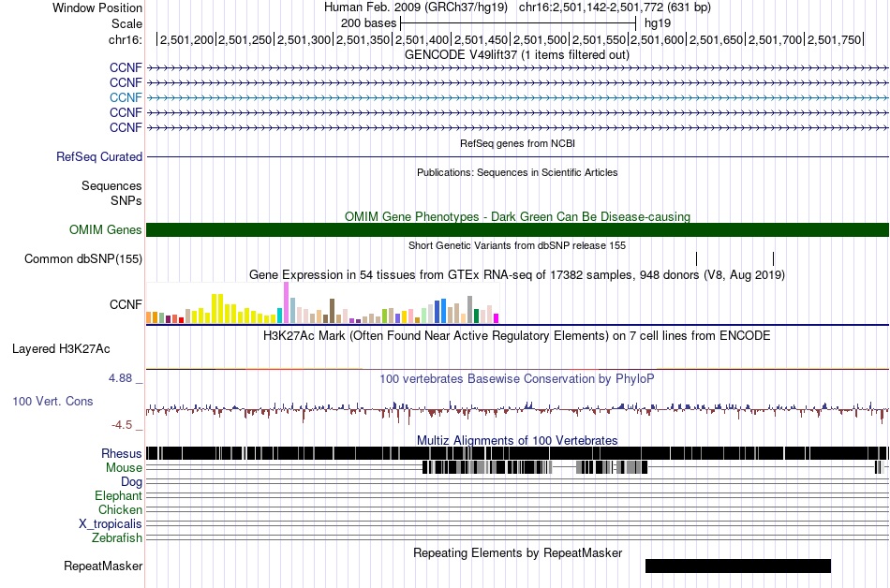
Task: Click the tall yellow bars in GTEx chart
Action: click(217, 308)
